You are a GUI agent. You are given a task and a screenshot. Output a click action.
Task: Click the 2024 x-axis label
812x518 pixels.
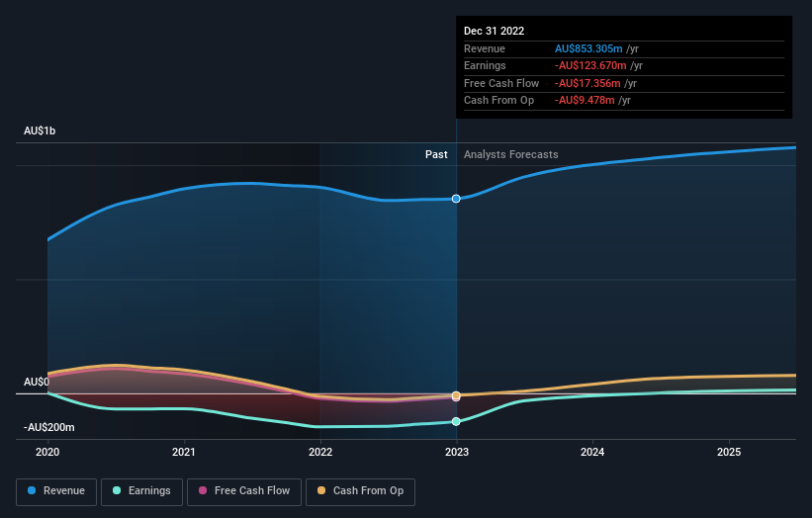coord(592,453)
